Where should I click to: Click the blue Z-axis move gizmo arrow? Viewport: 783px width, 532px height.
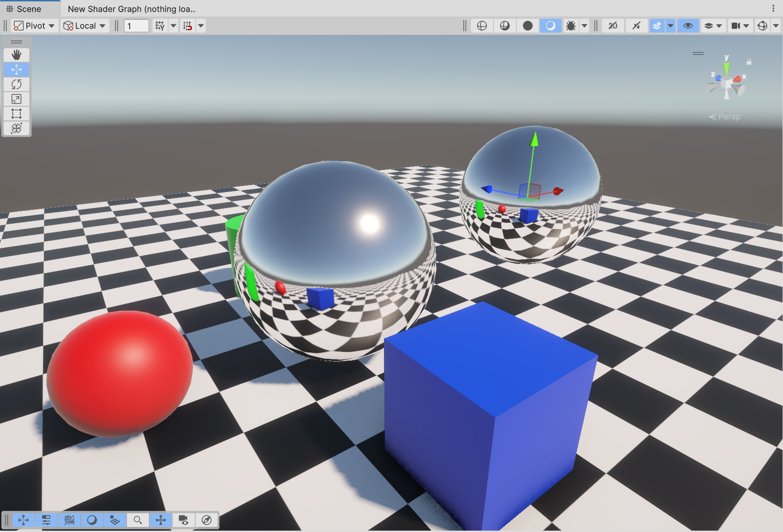[x=487, y=189]
